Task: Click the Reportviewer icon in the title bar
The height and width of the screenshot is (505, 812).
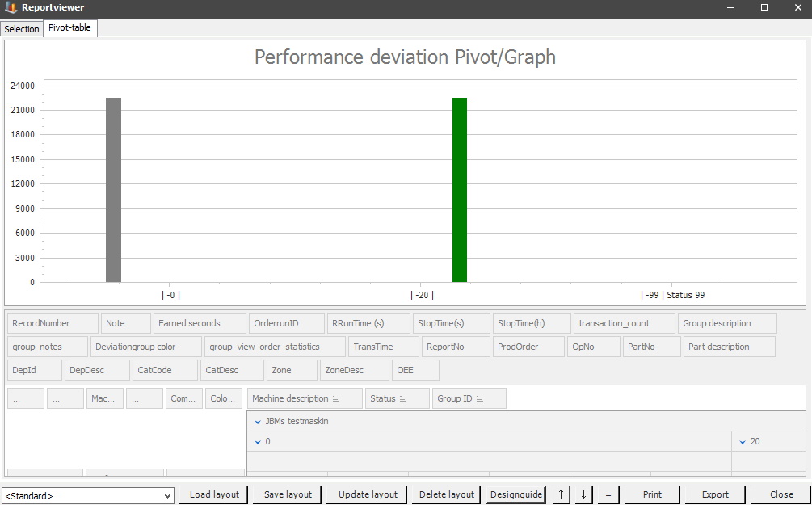Action: tap(9, 7)
